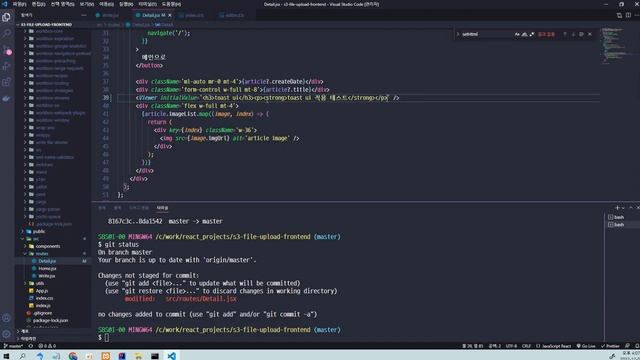Click find in selection icon in find widget
The height and width of the screenshot is (360, 640).
581,34
